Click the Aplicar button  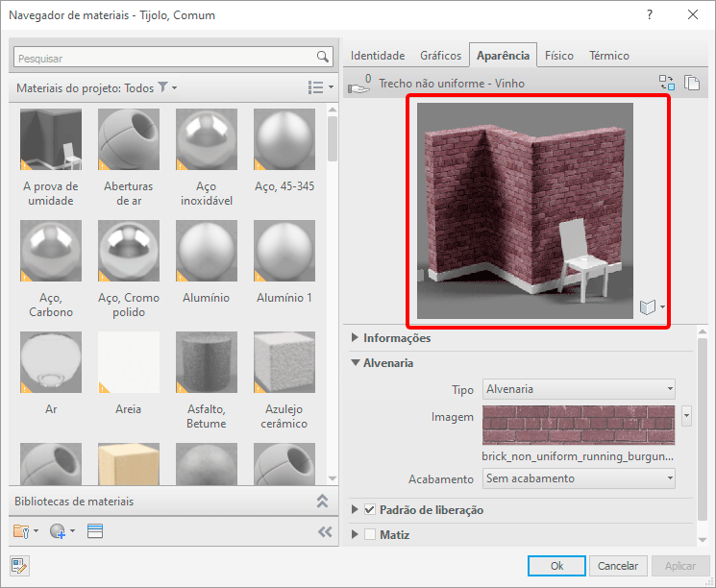click(679, 566)
